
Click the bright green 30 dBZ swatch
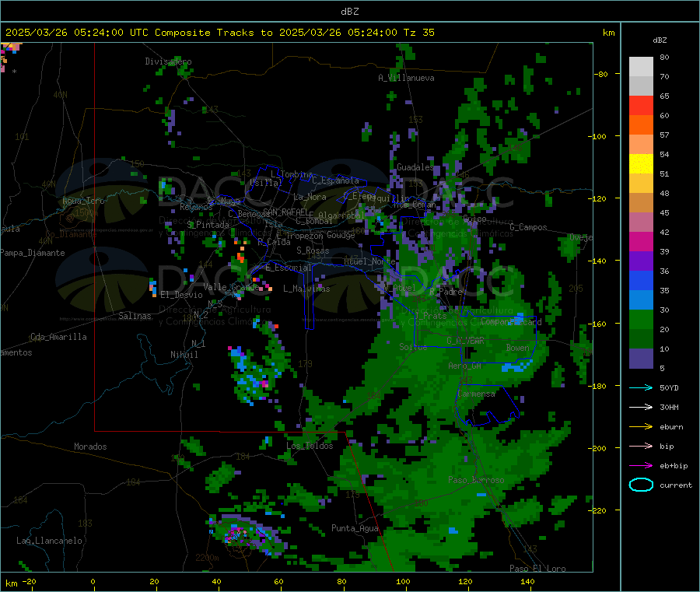pos(641,319)
